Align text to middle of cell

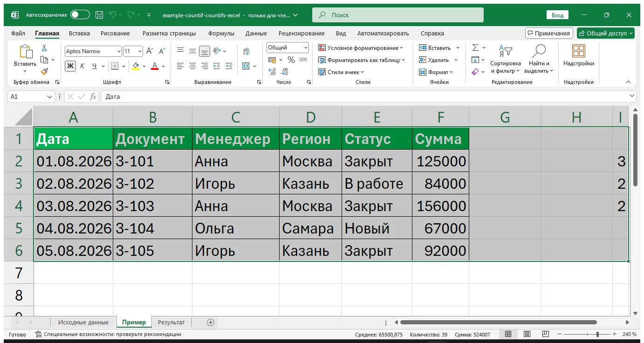(192, 51)
